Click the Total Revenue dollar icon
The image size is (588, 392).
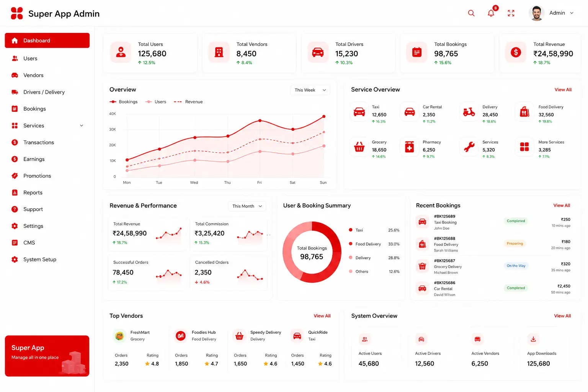tap(516, 52)
